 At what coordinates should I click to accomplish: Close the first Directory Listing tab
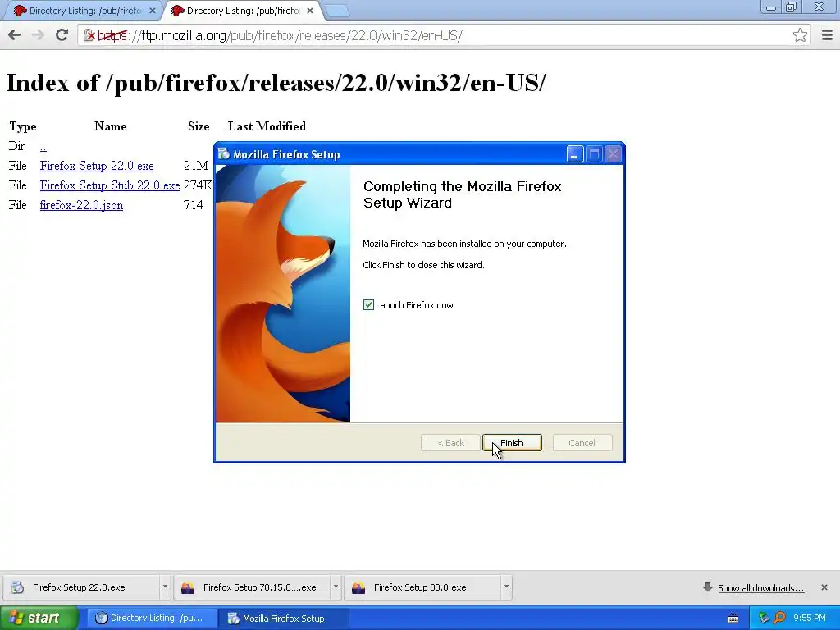[x=153, y=11]
